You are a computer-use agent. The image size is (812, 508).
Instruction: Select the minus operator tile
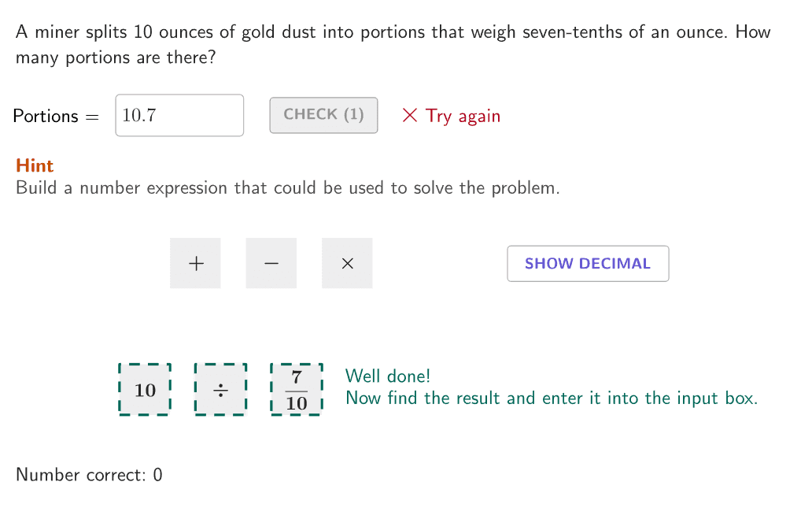tap(271, 263)
